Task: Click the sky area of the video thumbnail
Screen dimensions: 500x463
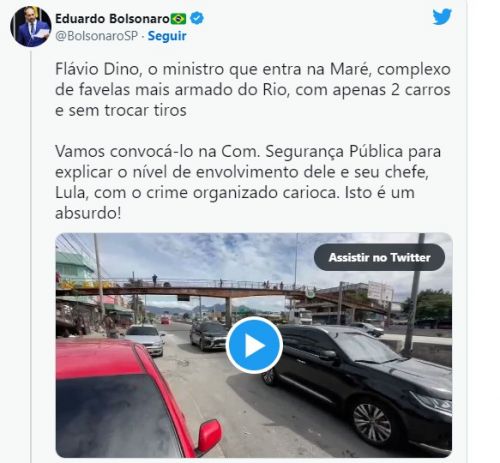Action: pyautogui.click(x=200, y=257)
